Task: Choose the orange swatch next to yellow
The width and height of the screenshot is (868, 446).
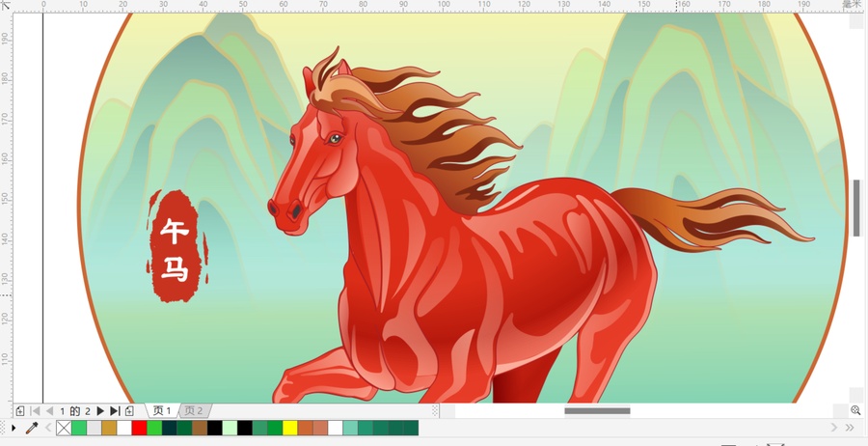Action: coord(306,428)
